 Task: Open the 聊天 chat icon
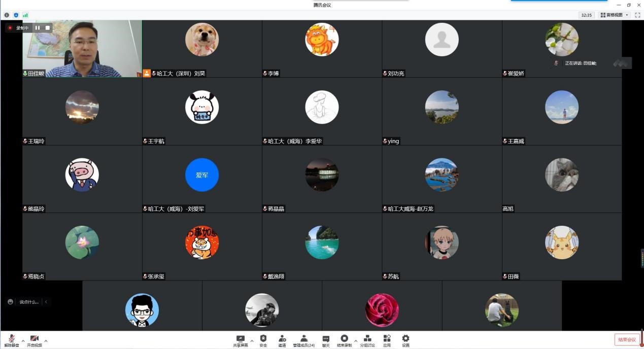pos(326,340)
